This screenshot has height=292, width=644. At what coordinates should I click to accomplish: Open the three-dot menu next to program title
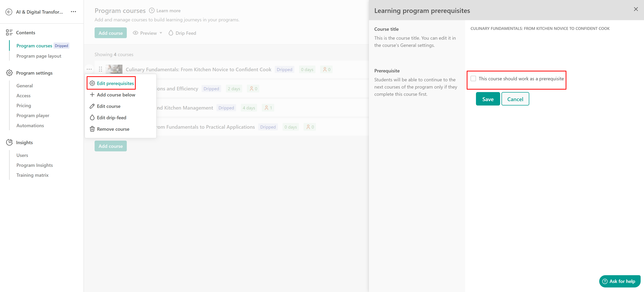tap(73, 12)
